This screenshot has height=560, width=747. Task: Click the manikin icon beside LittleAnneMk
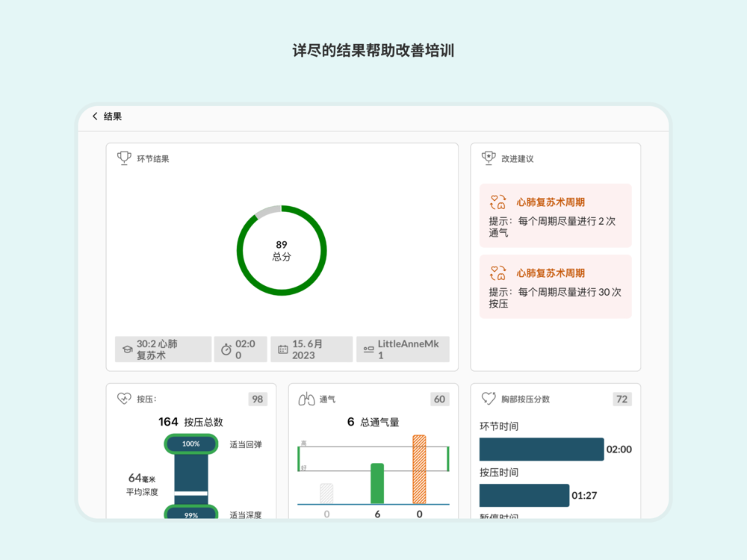(x=369, y=349)
